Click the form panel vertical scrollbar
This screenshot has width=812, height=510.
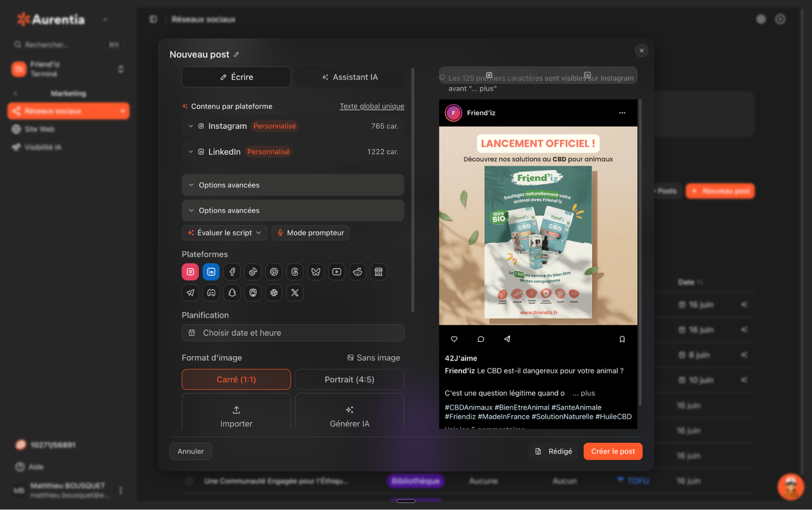(x=413, y=190)
